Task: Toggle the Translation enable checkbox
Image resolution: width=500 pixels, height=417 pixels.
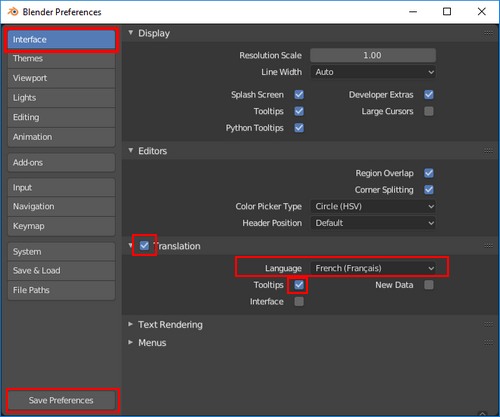Action: (x=144, y=246)
